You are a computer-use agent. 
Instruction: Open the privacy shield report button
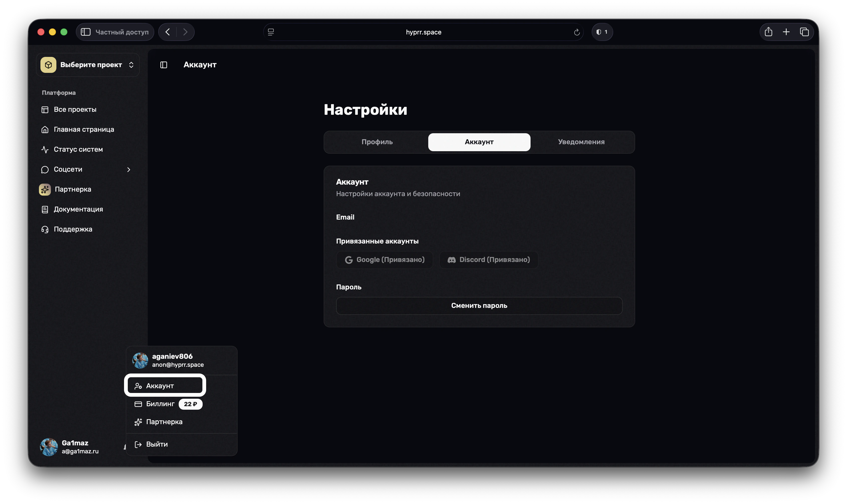coord(602,32)
